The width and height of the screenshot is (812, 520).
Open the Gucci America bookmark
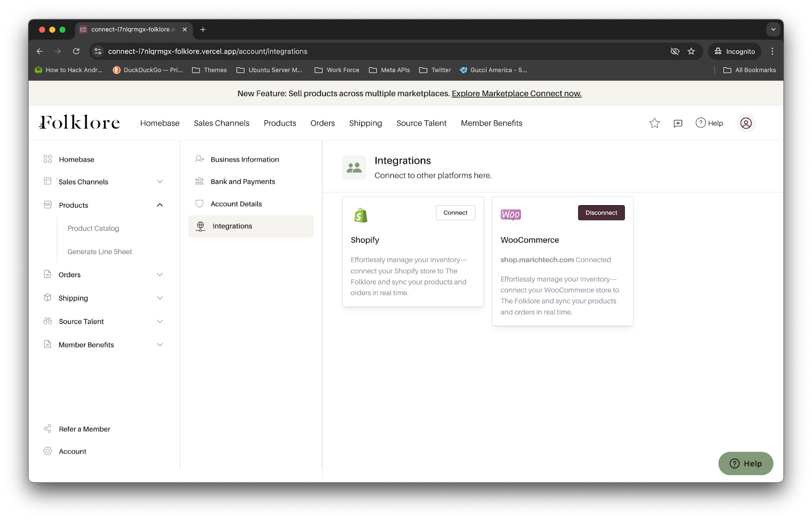(x=493, y=70)
